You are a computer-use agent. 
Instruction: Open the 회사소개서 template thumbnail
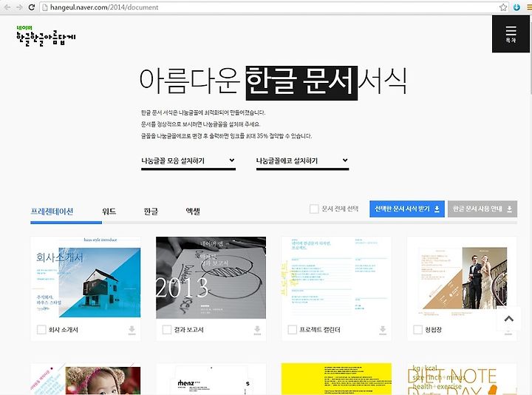(86, 277)
